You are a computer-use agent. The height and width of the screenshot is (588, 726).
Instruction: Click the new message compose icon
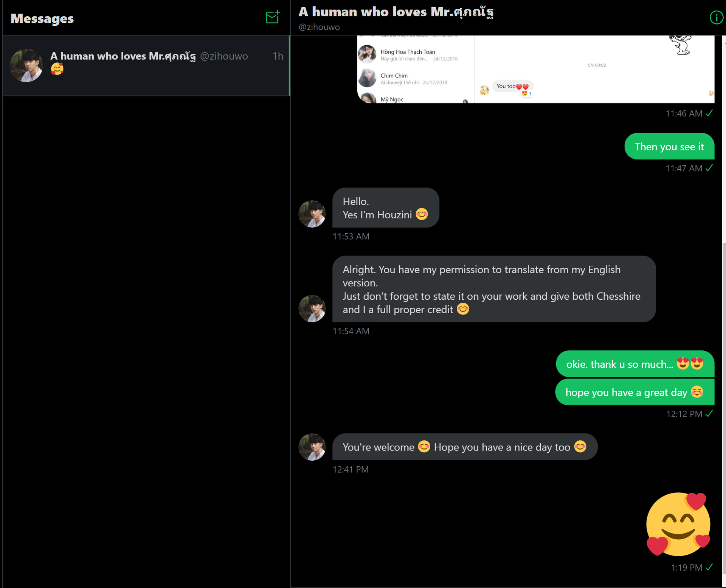coord(273,17)
